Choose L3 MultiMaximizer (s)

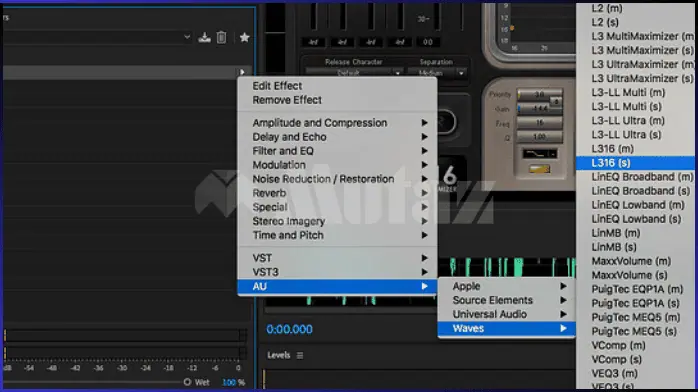tap(635, 50)
